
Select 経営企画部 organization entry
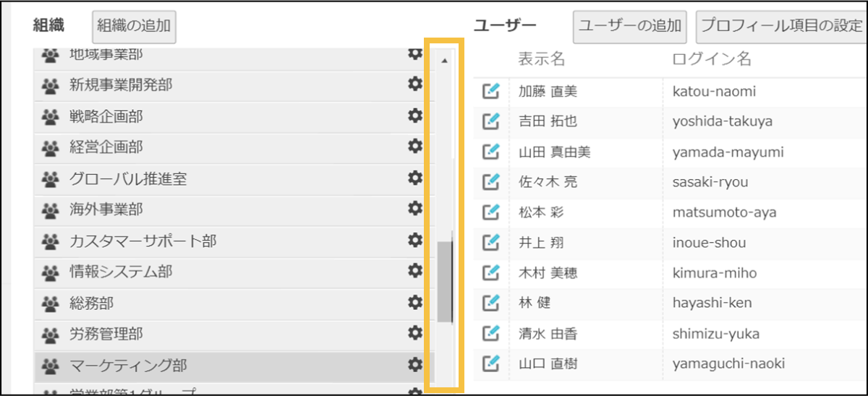[106, 147]
